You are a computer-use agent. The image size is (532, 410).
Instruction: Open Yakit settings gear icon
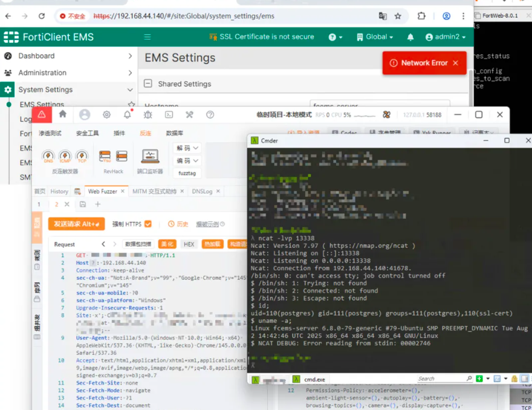[106, 115]
